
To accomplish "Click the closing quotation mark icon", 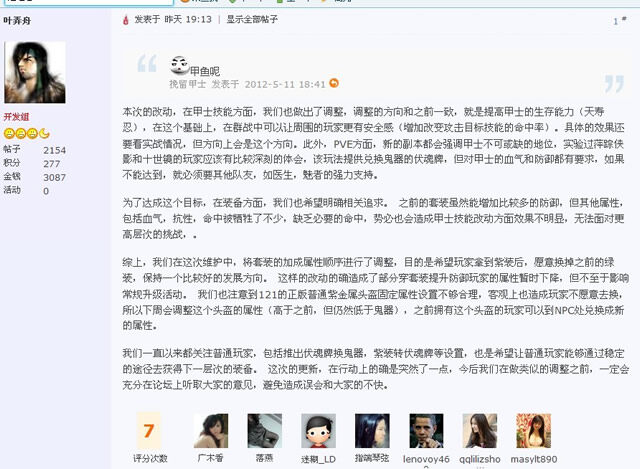I will tap(614, 84).
